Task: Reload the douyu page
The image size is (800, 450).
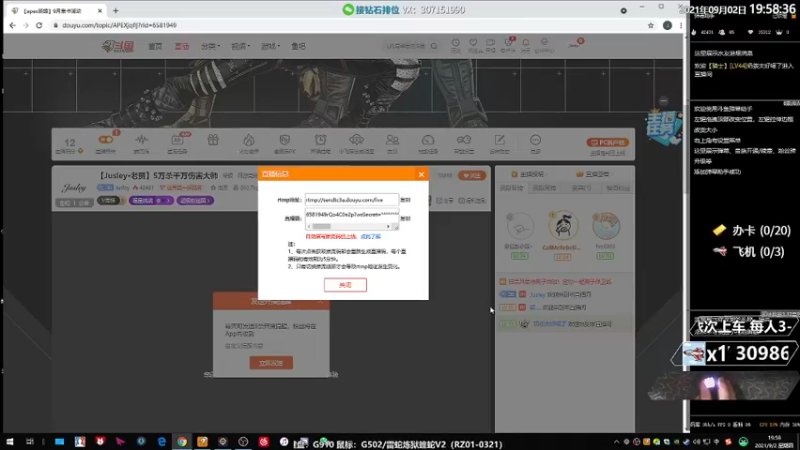Action: pyautogui.click(x=39, y=25)
